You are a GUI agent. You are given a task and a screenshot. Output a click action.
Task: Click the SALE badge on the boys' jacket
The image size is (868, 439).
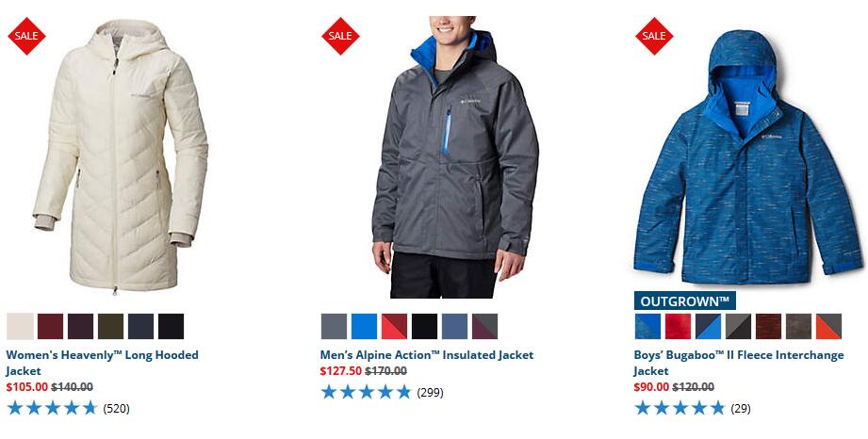coord(654,36)
